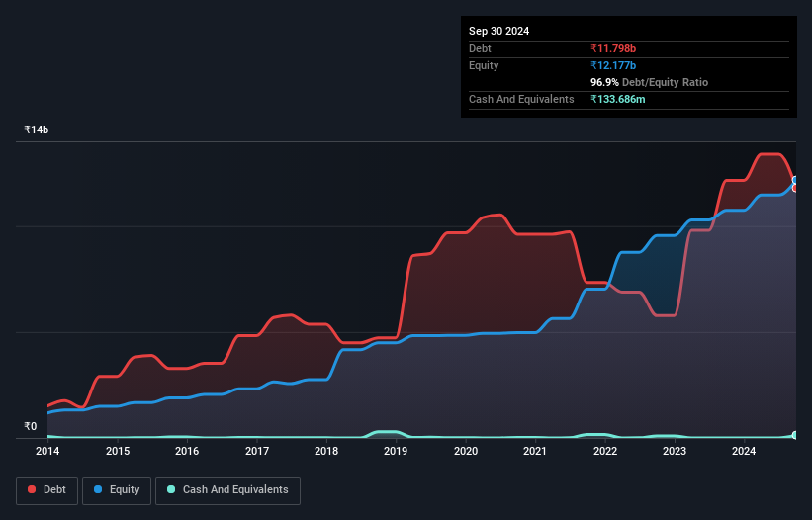This screenshot has height=520, width=812.
Task: Click the blue Equity legend dot
Action: 98,489
